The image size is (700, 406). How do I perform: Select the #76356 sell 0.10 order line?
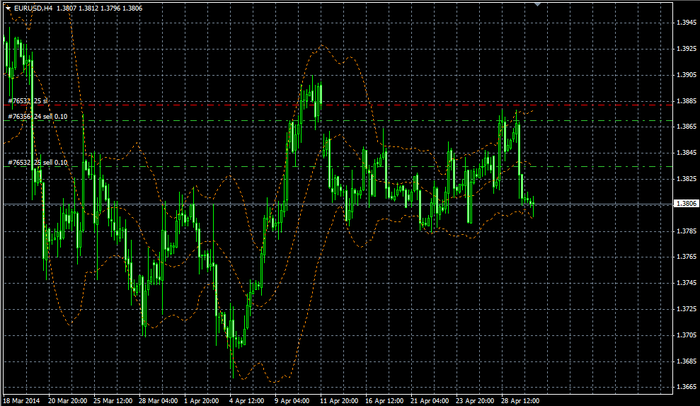[x=338, y=121]
